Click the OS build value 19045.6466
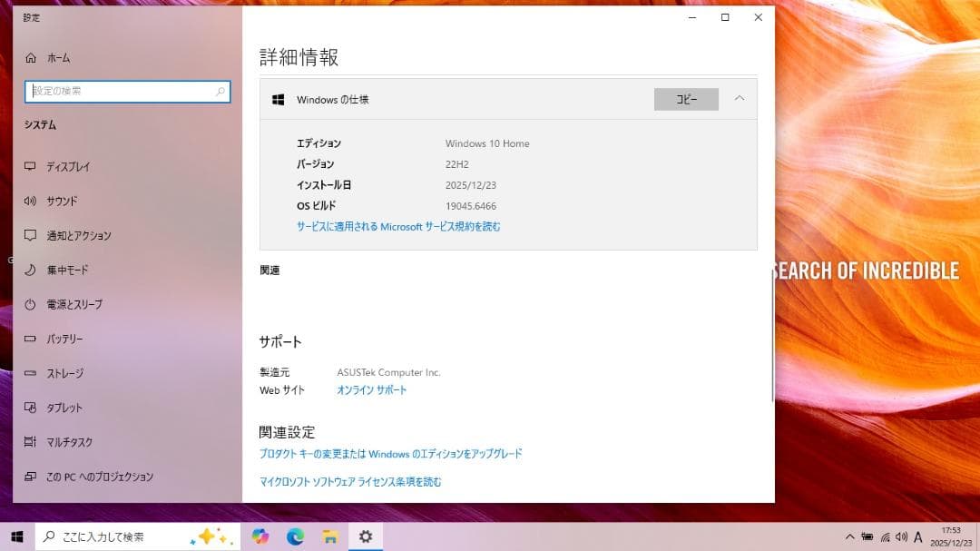 click(x=471, y=206)
